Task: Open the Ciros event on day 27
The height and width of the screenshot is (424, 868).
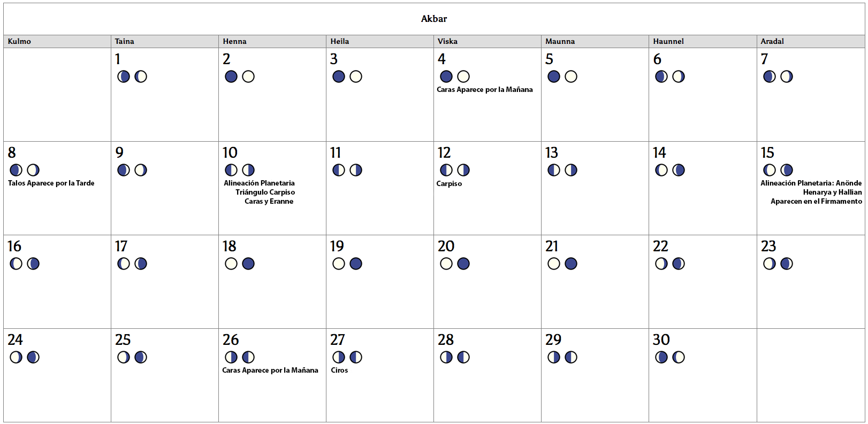Action: [x=339, y=371]
